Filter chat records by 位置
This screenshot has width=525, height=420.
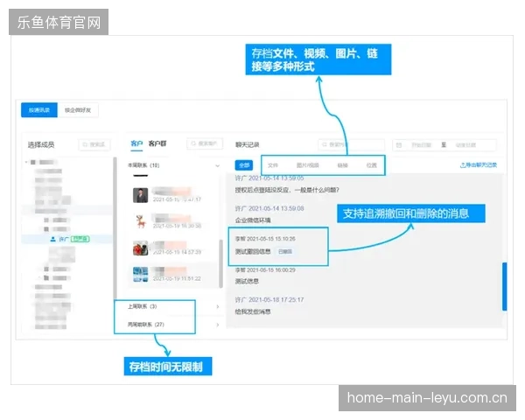(x=371, y=165)
